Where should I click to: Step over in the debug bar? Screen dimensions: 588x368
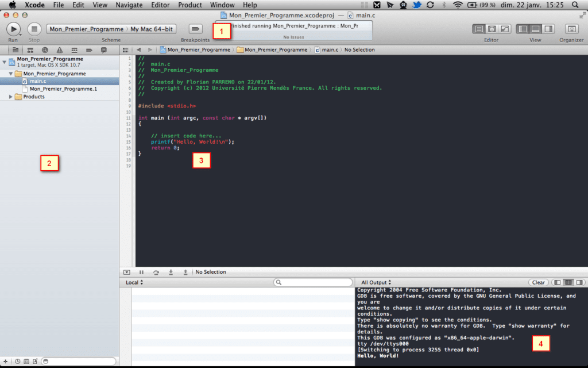point(156,272)
